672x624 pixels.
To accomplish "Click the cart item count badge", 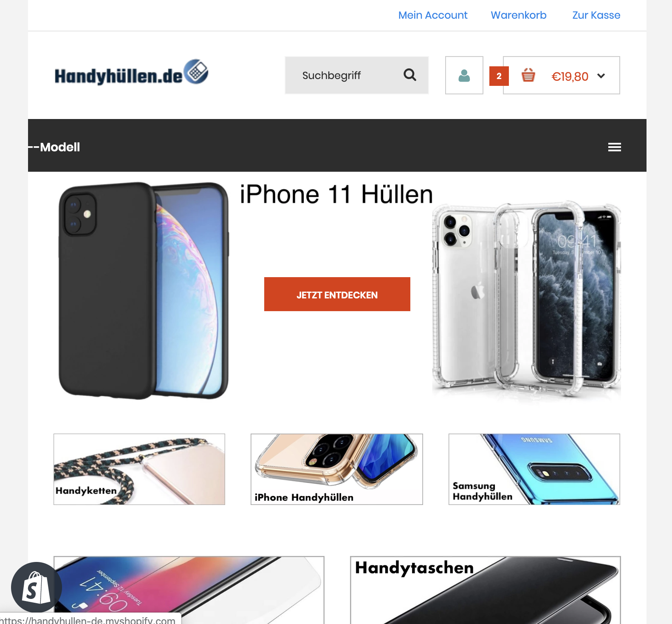I will pyautogui.click(x=499, y=76).
